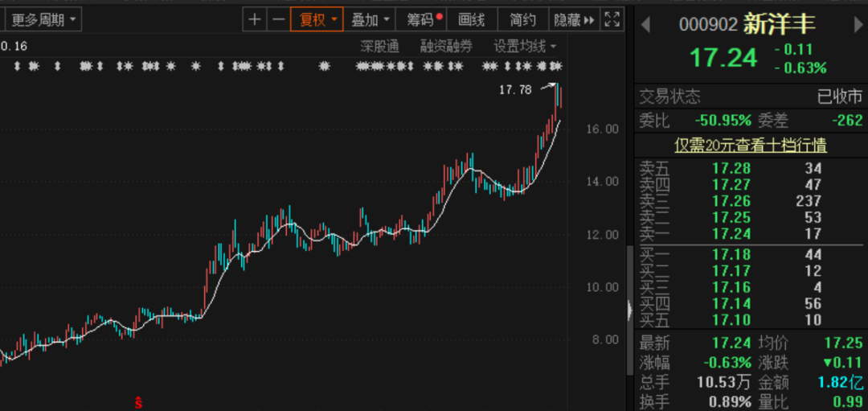Image resolution: width=868 pixels, height=411 pixels.
Task: Open the 更多周期 period dropdown
Action: [x=44, y=19]
